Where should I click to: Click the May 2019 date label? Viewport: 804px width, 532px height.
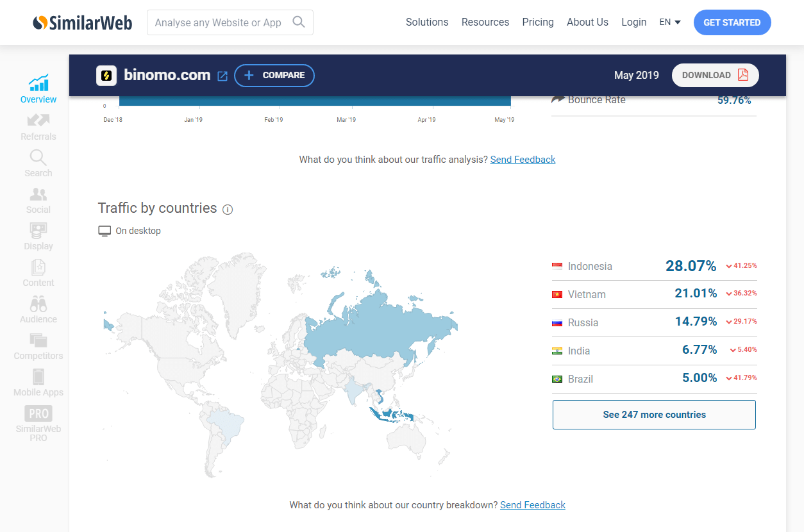coord(636,76)
